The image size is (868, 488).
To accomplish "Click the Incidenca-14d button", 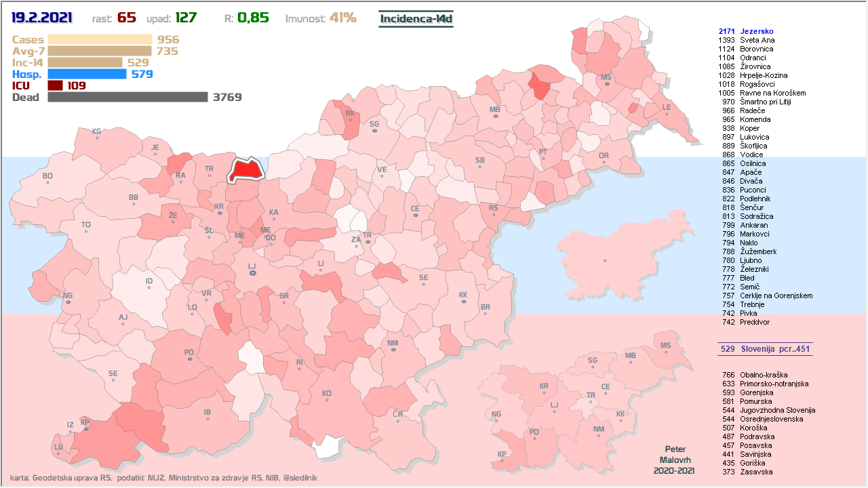I will pos(416,18).
